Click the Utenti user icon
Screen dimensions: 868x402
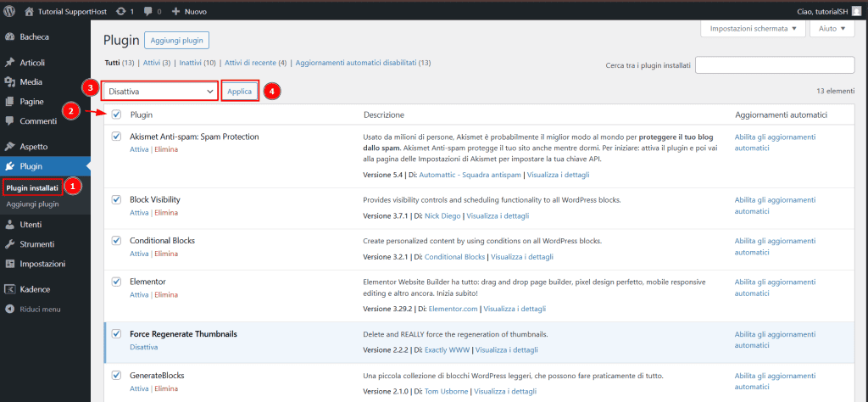(9, 225)
